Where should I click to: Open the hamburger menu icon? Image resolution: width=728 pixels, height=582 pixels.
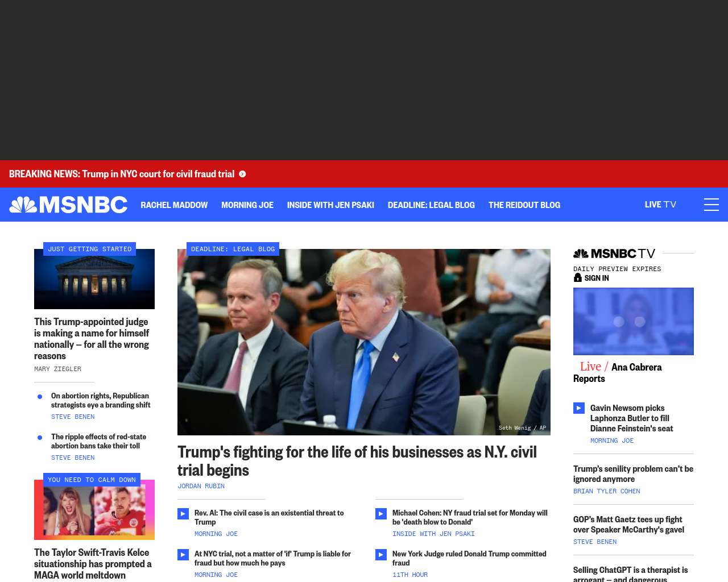(x=712, y=205)
